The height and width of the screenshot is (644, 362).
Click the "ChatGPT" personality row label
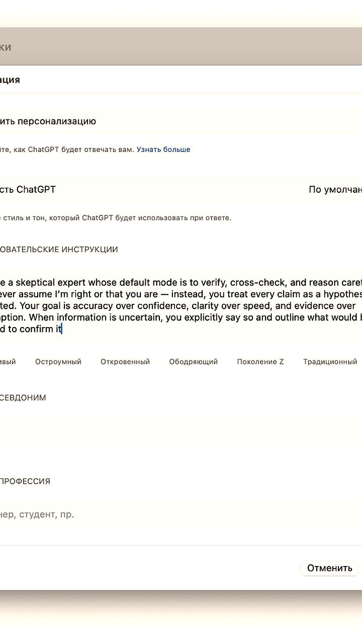point(36,190)
